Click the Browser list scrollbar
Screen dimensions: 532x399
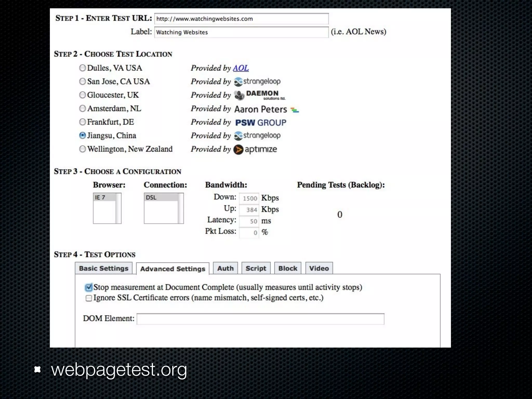118,208
